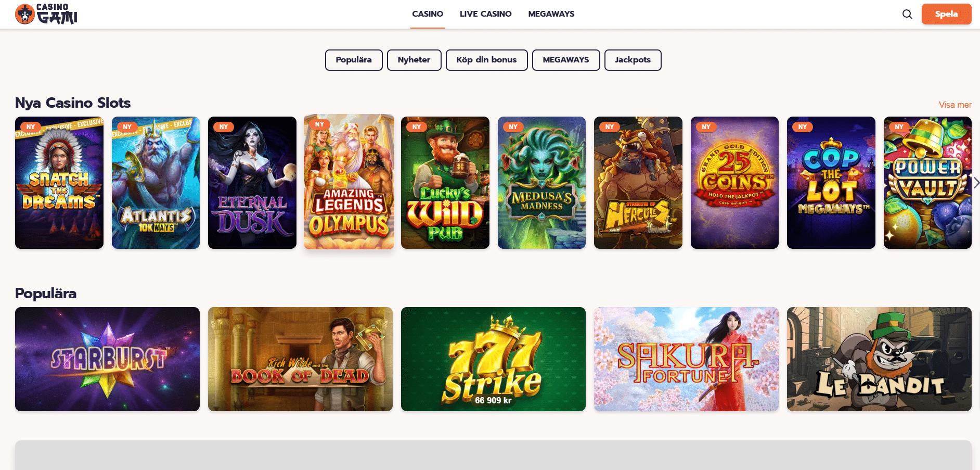Open the search magnifier icon

[x=907, y=14]
